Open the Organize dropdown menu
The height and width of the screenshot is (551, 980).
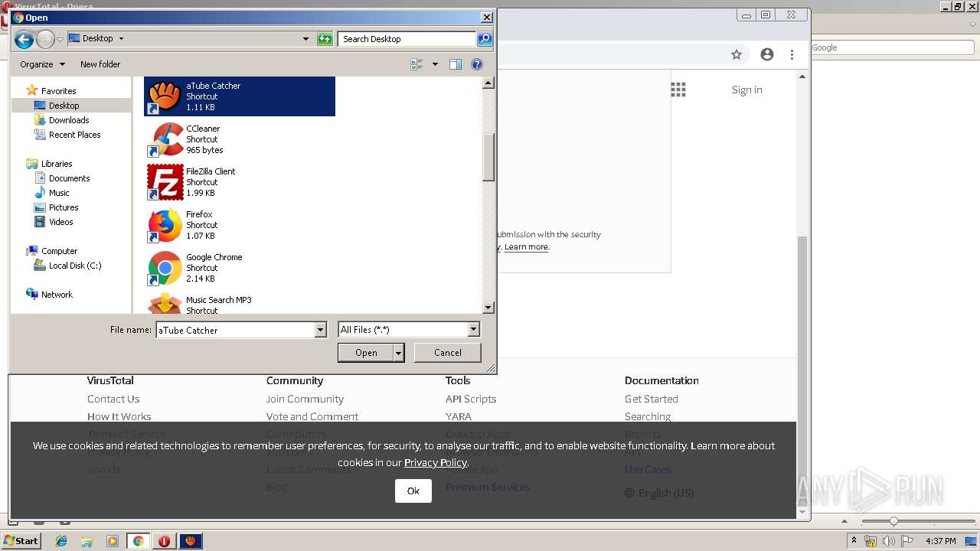pos(43,64)
